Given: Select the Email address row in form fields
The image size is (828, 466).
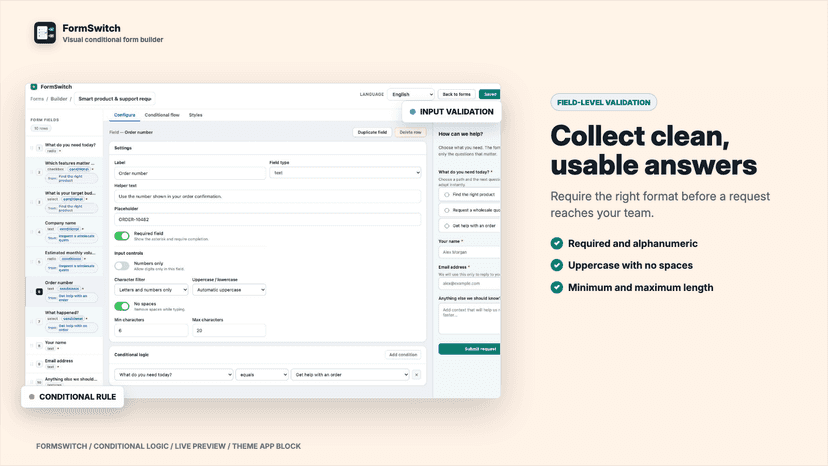Looking at the screenshot, I should point(64,364).
